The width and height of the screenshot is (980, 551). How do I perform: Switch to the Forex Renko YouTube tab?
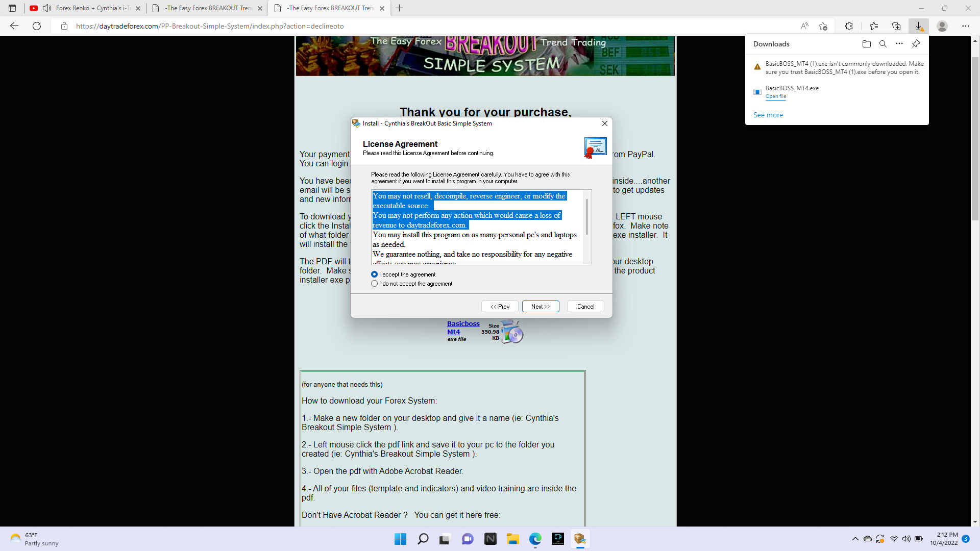pyautogui.click(x=92, y=8)
